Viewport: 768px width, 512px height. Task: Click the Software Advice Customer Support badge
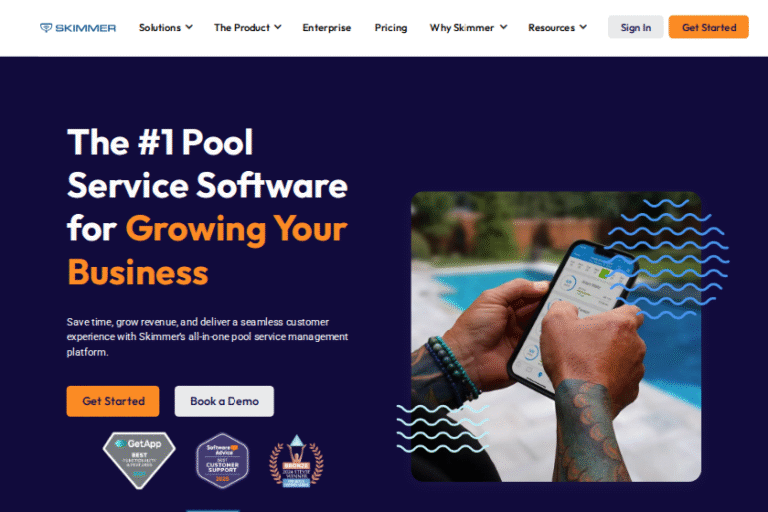[x=222, y=461]
